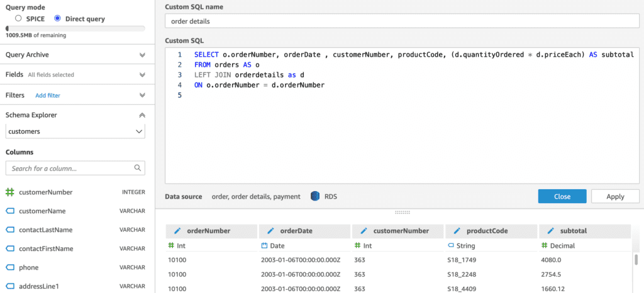Click SQL line 1 SELECT statement
644x293 pixels.
[x=414, y=54]
